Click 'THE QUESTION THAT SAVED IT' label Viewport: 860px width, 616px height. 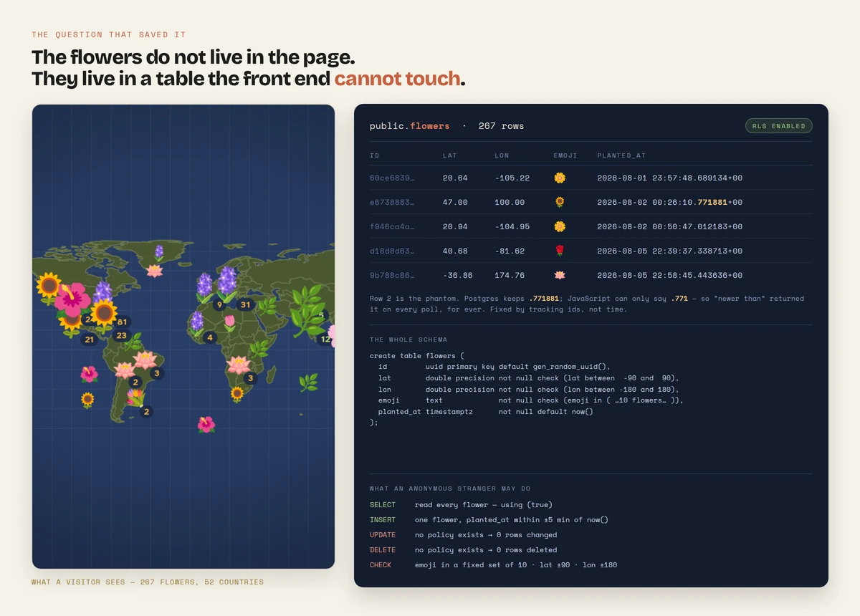click(x=110, y=35)
